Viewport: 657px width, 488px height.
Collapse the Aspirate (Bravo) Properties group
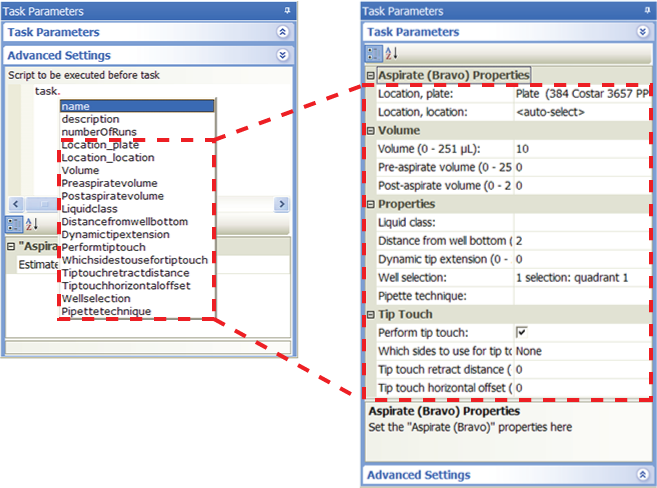(x=370, y=76)
